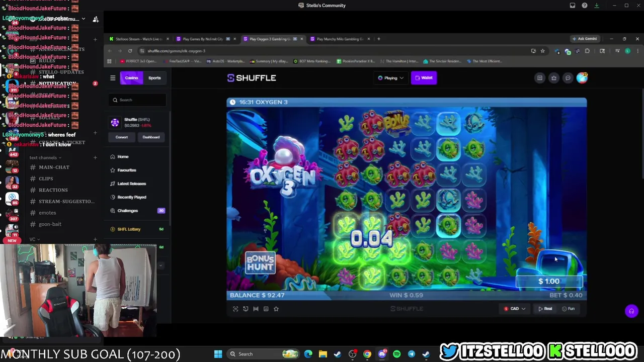Switch to the Sports tab
This screenshot has height=362, width=644.
[x=154, y=78]
